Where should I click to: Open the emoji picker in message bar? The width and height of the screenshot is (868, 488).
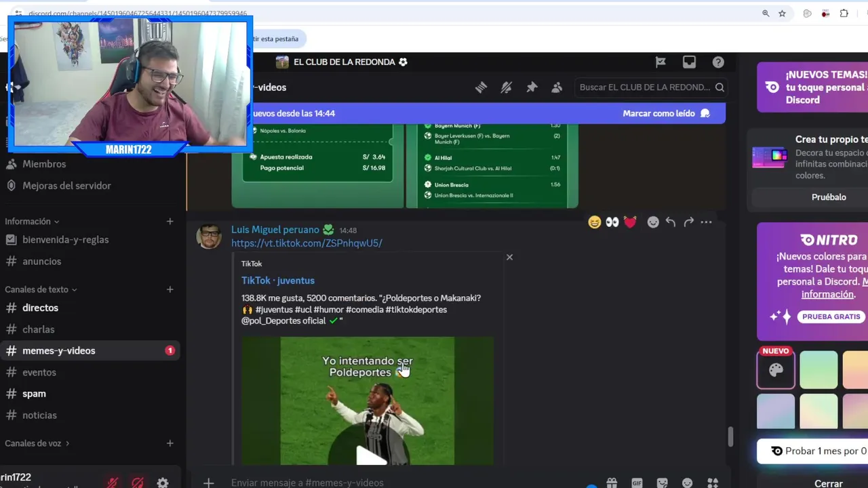click(x=687, y=483)
